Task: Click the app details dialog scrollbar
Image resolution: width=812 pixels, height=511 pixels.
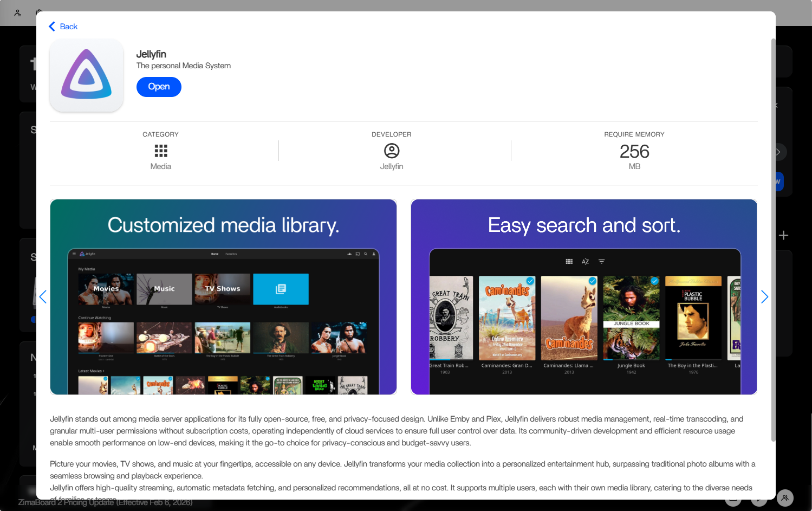Action: point(773,240)
